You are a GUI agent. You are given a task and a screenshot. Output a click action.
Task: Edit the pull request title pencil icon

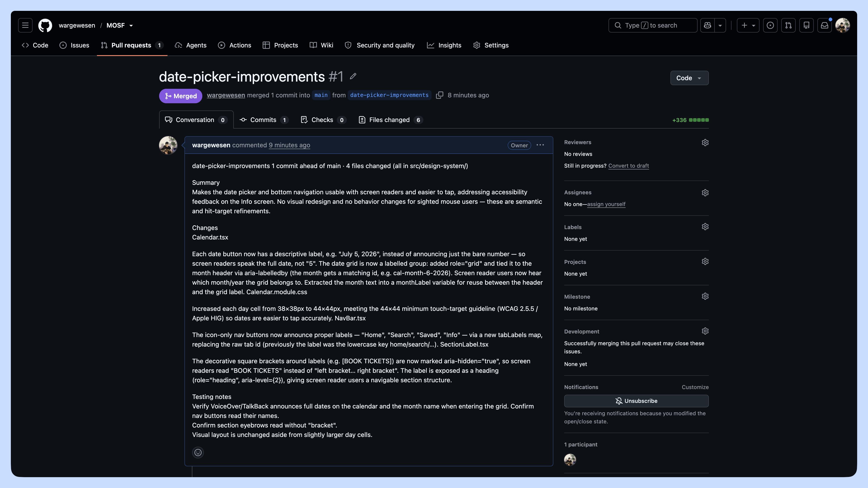[x=353, y=76]
